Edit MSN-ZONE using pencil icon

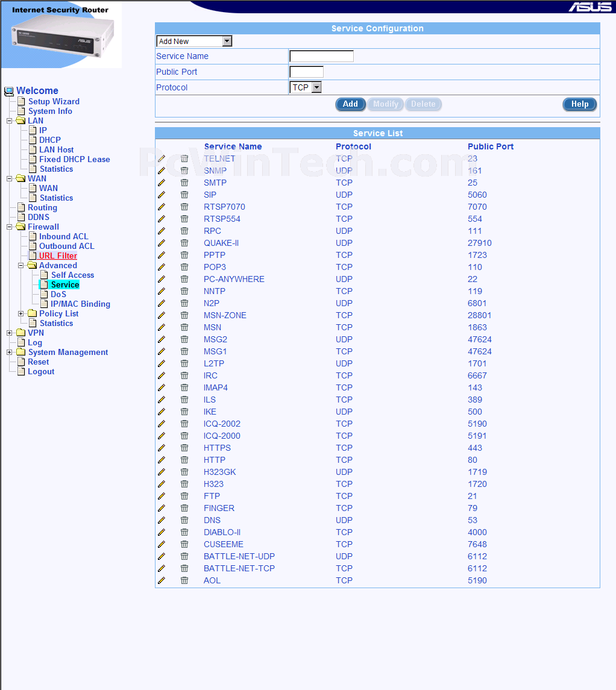click(x=162, y=316)
